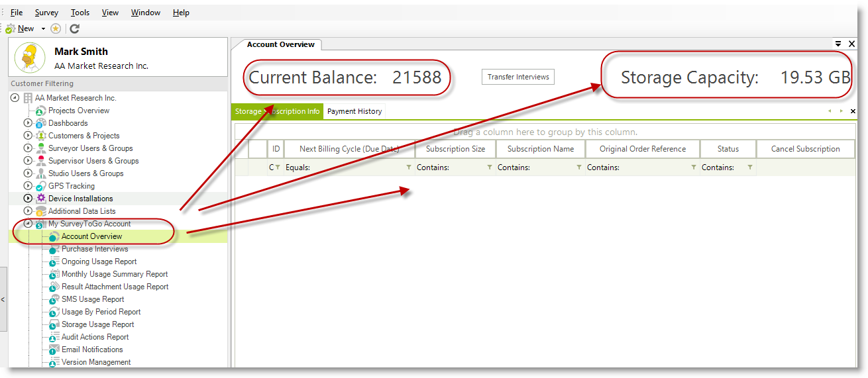
Task: Expand the Additional Data Lists node
Action: coord(28,211)
